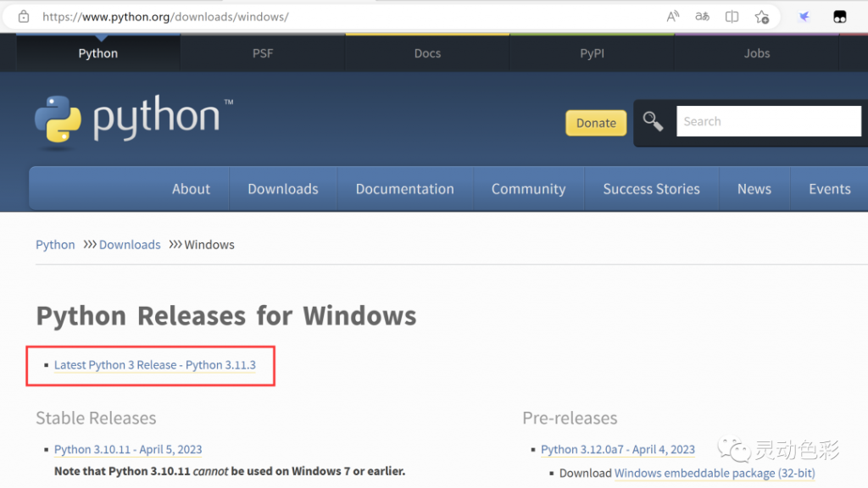Select the Docs top tab
868x488 pixels.
(427, 53)
